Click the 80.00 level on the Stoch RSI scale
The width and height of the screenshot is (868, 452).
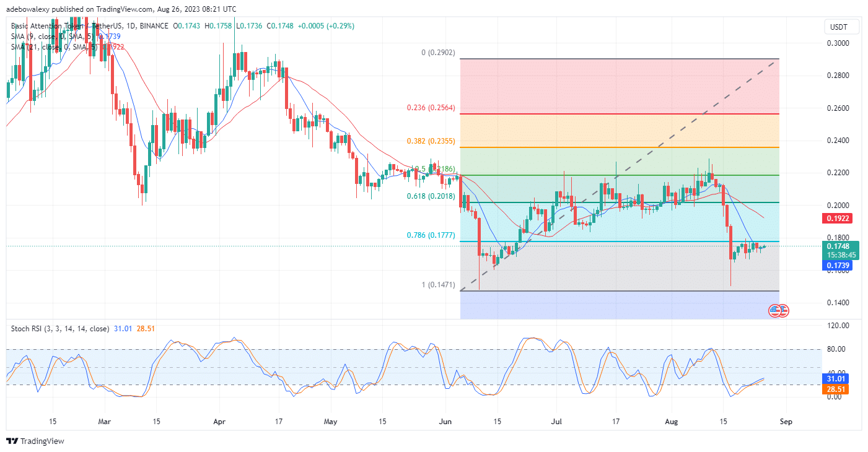point(838,349)
